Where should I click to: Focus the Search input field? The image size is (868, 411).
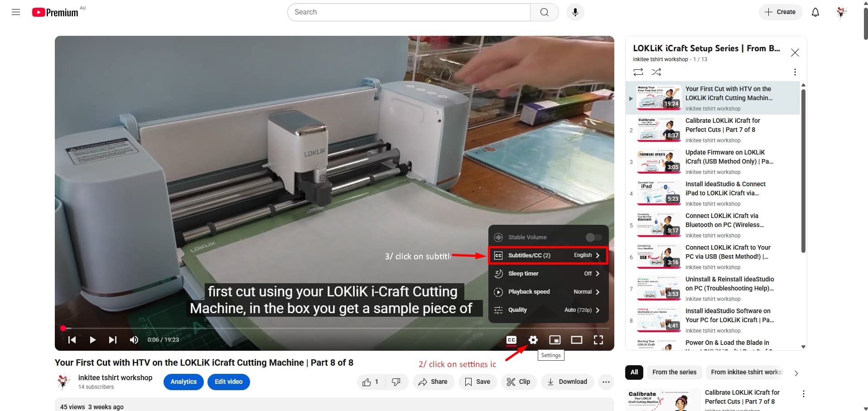point(409,12)
